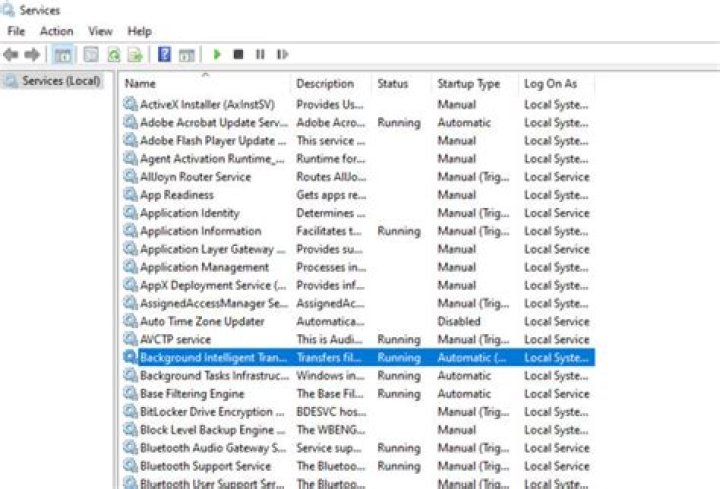Select Background Tasks Infrastructure service
The width and height of the screenshot is (720, 489).
[359, 376]
